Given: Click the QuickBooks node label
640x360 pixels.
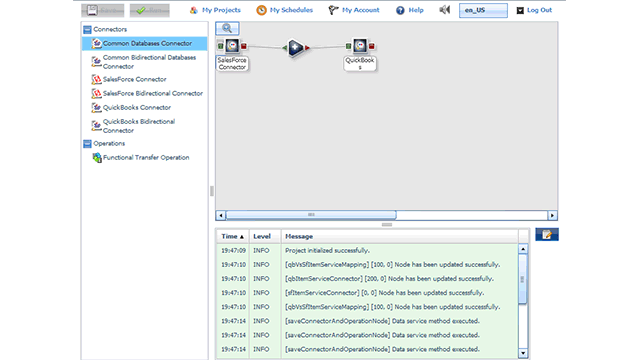Looking at the screenshot, I should [360, 64].
